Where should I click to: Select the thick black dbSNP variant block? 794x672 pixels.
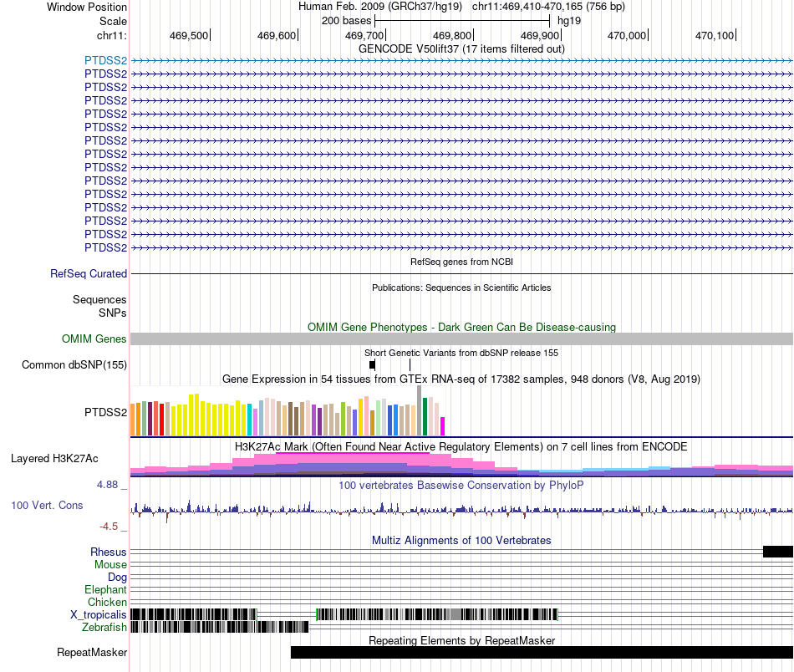coord(372,364)
